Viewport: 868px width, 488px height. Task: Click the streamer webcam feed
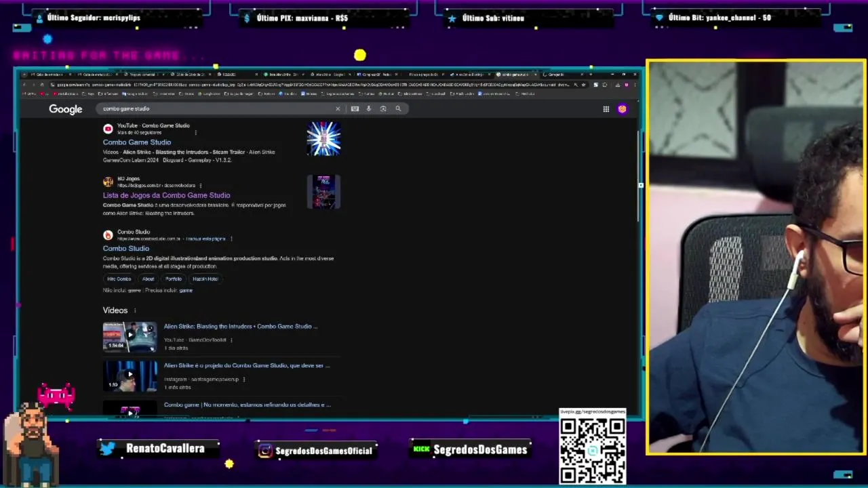tap(755, 258)
